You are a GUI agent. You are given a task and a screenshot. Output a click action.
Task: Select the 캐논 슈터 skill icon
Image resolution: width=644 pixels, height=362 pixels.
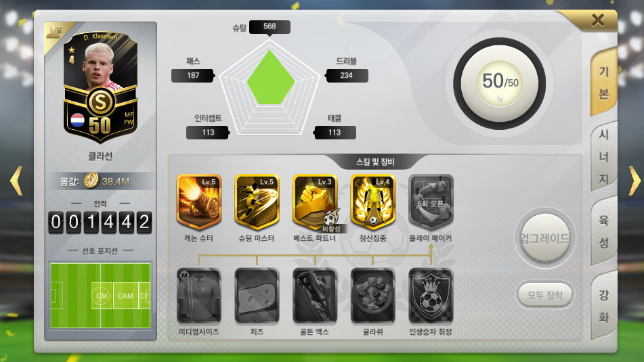[199, 202]
